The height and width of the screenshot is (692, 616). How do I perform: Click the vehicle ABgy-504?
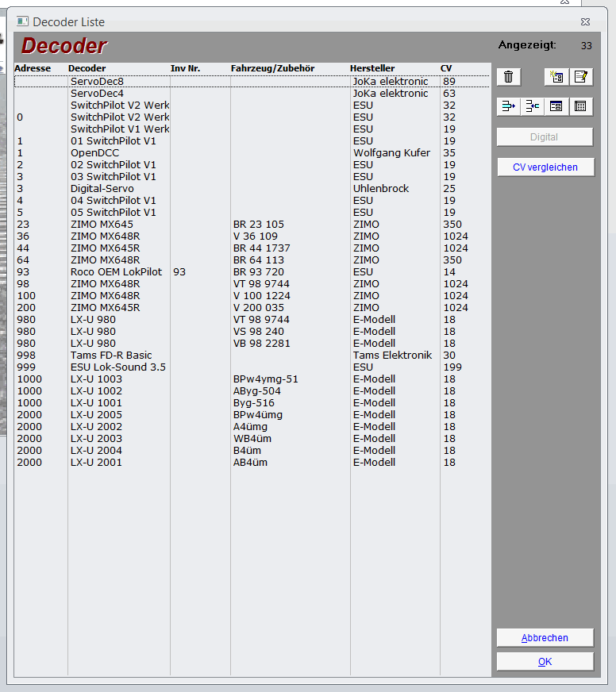point(257,391)
